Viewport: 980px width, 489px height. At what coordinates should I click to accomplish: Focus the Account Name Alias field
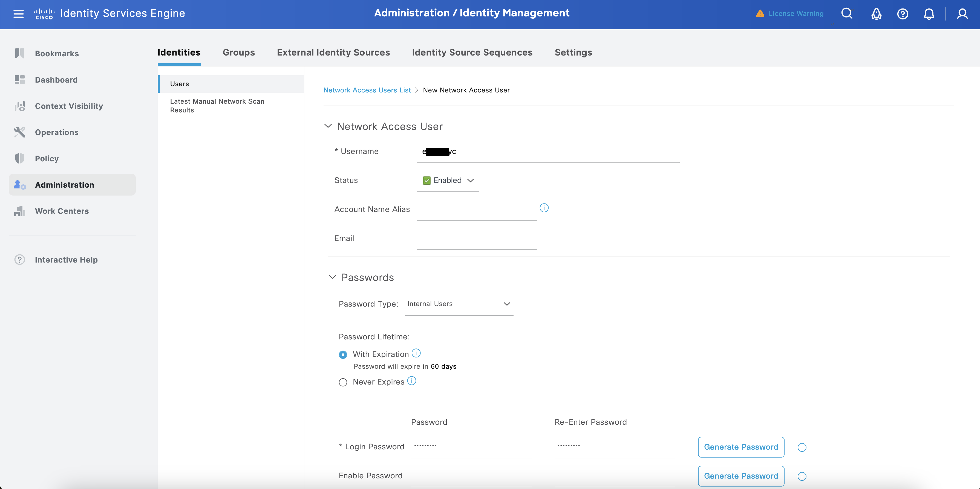click(477, 210)
